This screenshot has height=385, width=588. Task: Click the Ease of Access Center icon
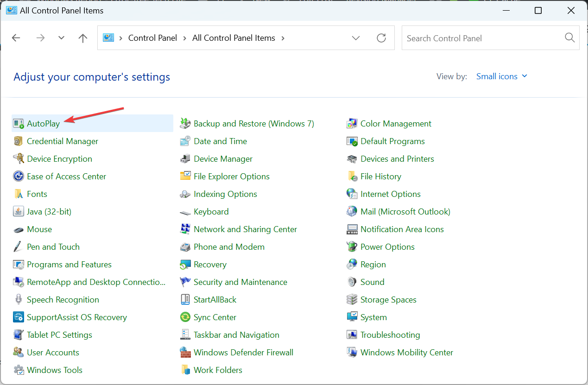(19, 177)
